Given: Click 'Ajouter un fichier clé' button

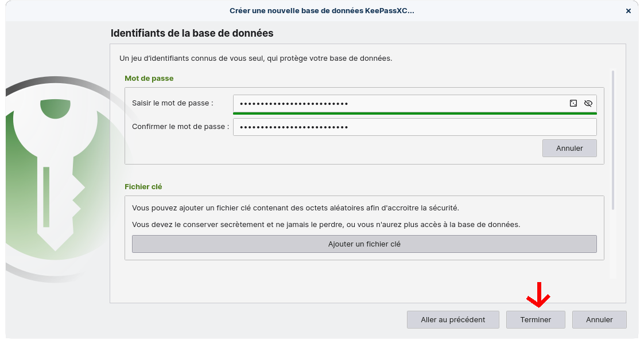Looking at the screenshot, I should click(364, 244).
